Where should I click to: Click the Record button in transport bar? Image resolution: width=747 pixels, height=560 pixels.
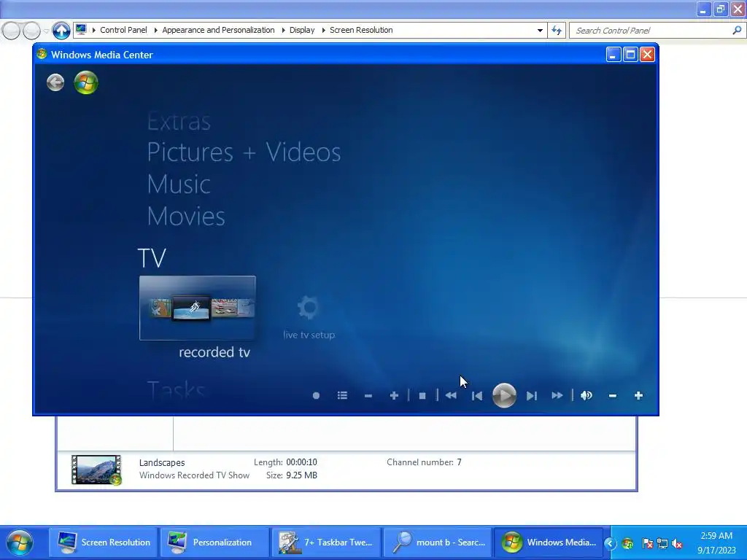316,396
